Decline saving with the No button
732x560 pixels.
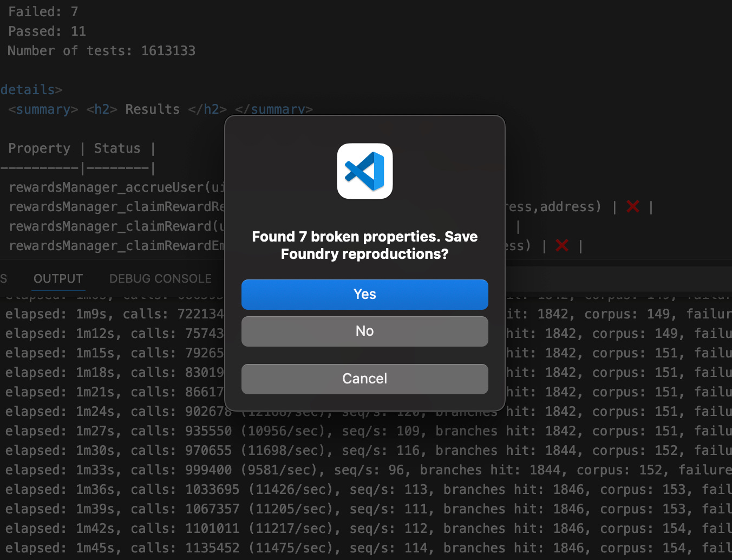364,331
